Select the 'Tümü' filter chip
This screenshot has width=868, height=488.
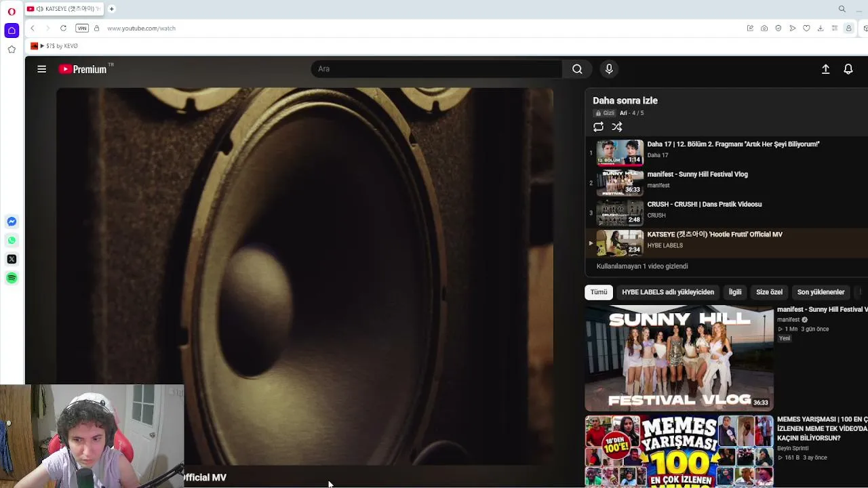pyautogui.click(x=599, y=292)
